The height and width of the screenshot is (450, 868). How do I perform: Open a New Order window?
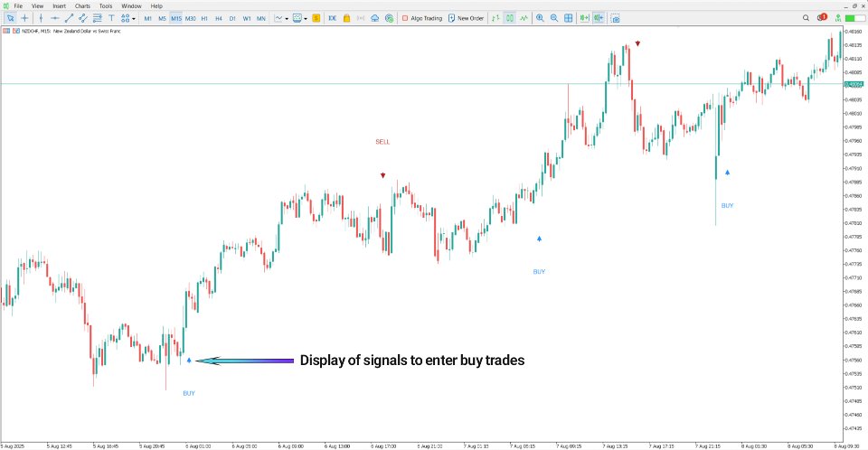(466, 18)
